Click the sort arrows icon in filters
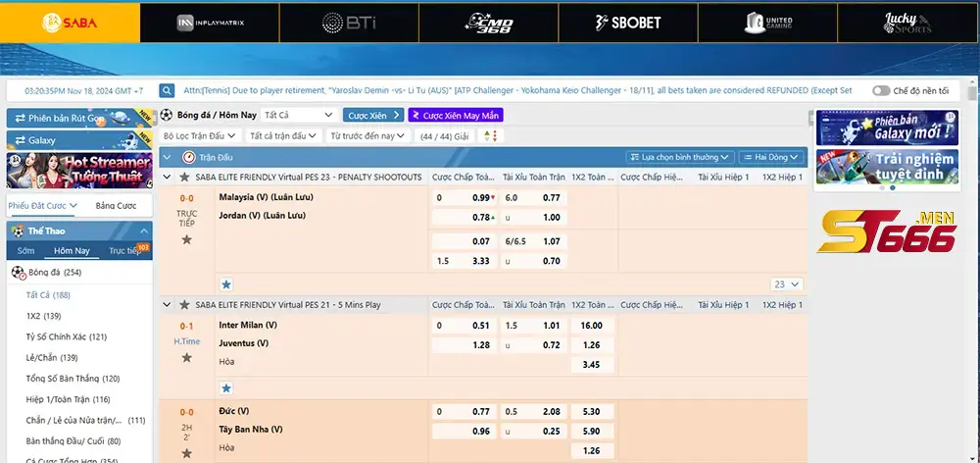 click(x=491, y=135)
